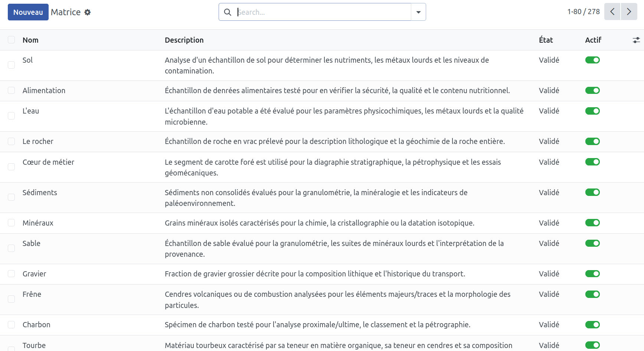Select the Alimentation row checkbox
Viewport: 644px width, 351px height.
click(x=12, y=91)
